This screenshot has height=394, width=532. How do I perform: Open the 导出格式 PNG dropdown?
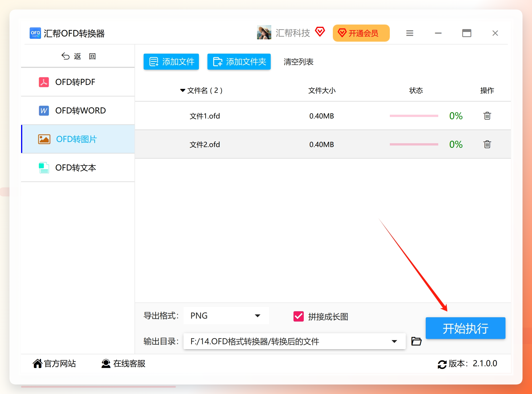coord(226,316)
